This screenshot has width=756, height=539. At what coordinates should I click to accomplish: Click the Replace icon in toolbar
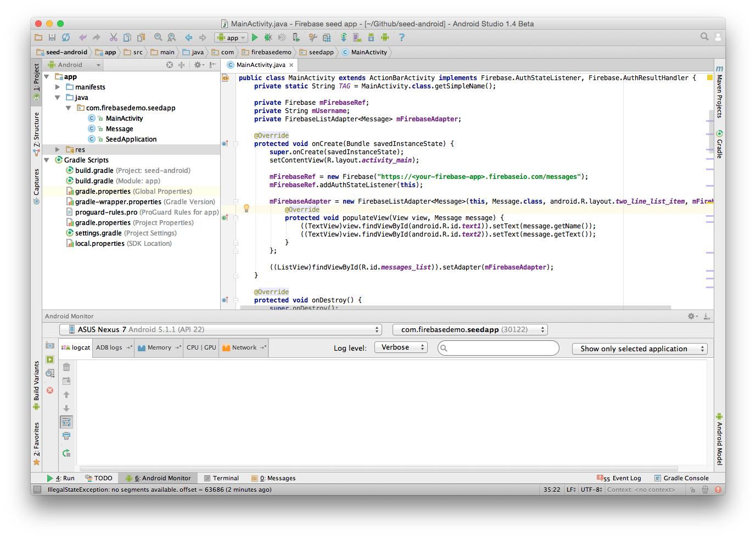point(172,37)
